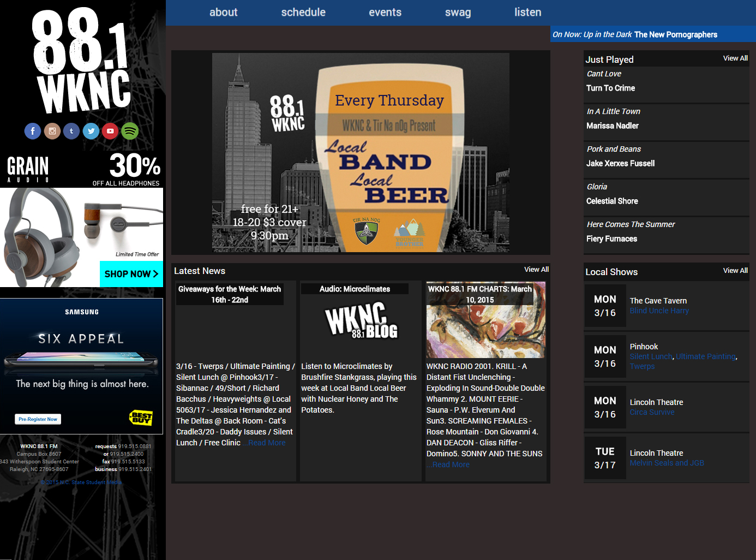
Task: Open Ultimate Painting artist link
Action: (706, 356)
